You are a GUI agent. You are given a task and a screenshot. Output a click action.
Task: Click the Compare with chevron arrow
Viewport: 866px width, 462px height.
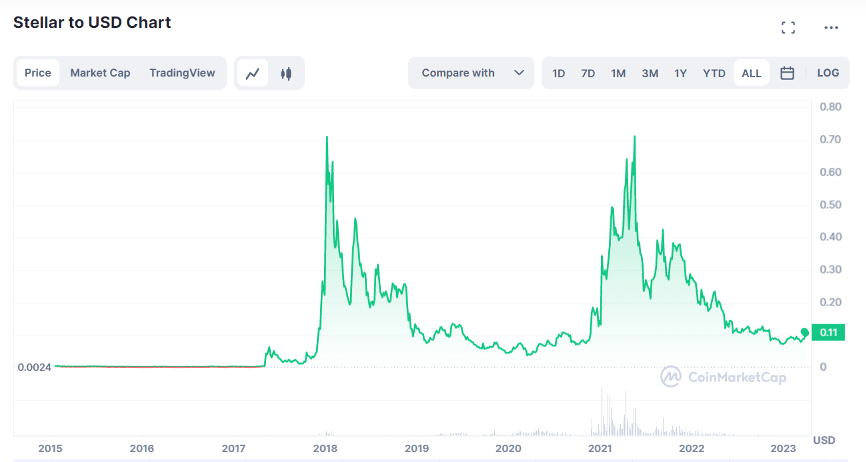519,73
